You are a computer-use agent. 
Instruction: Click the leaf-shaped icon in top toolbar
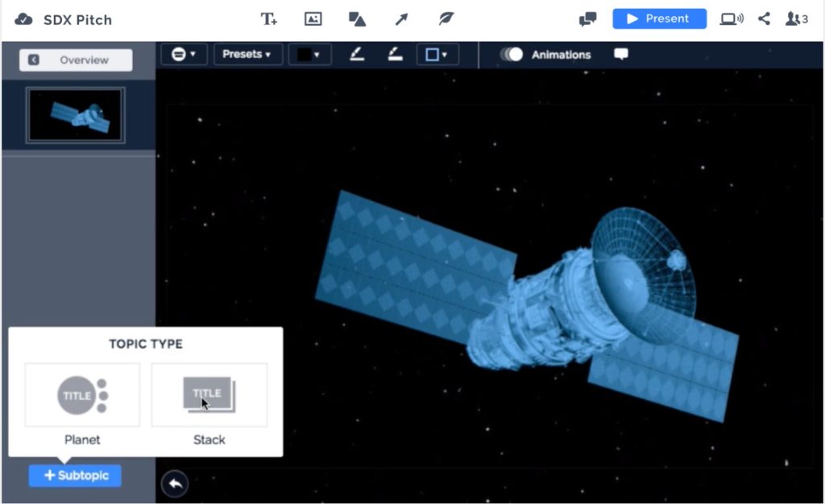tap(446, 19)
